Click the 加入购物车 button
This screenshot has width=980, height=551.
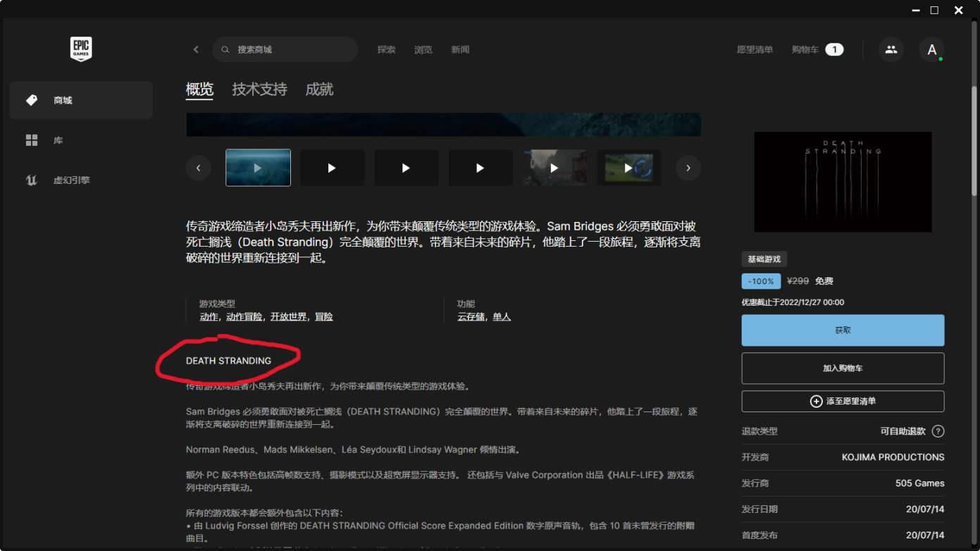(843, 369)
